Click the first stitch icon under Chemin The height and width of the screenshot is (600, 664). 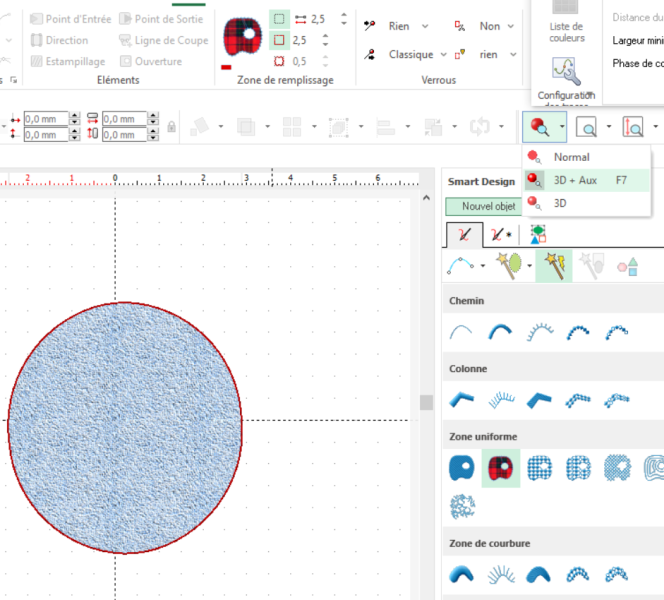pos(462,332)
